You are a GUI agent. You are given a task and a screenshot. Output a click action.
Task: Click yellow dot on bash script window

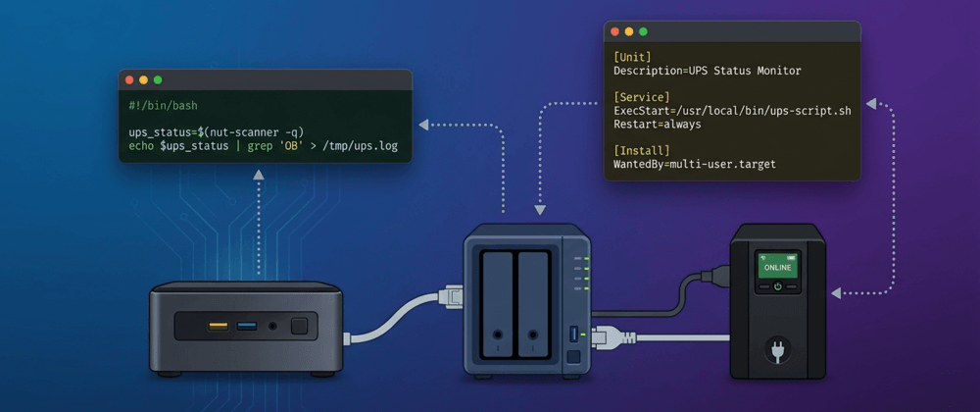coord(143,79)
